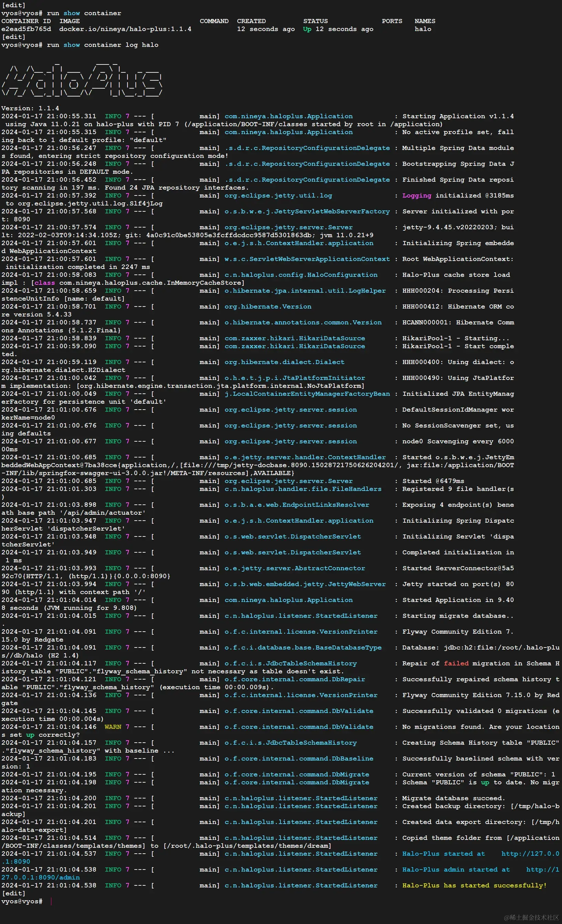The width and height of the screenshot is (562, 924).
Task: Click the o.f.core.internal.command.DbRepair logger
Action: 295,679
